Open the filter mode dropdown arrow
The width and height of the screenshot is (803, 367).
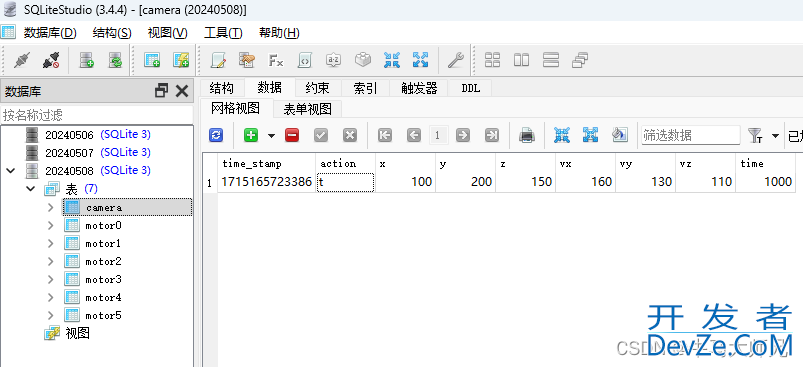pyautogui.click(x=775, y=136)
